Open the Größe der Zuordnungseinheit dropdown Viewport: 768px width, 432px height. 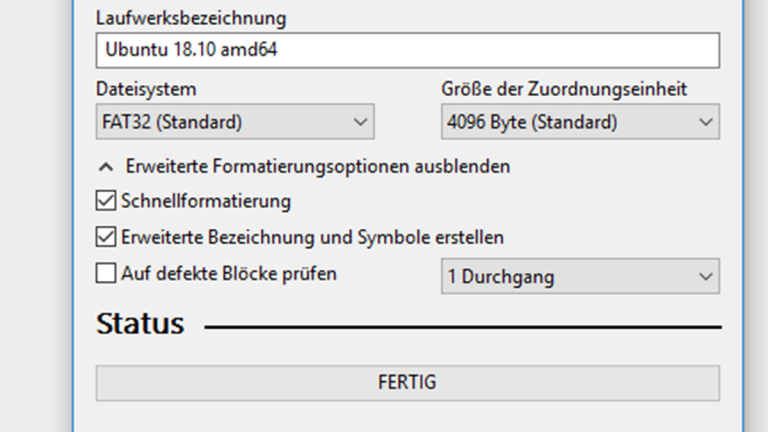(580, 123)
